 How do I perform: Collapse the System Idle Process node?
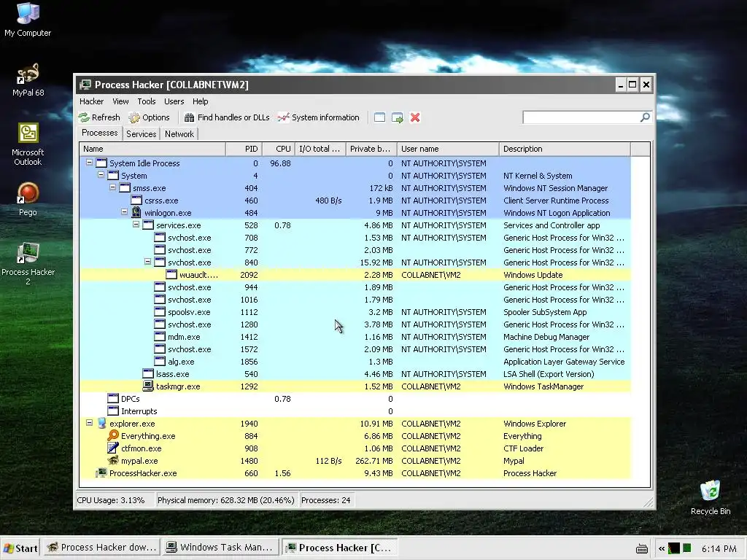pos(89,163)
